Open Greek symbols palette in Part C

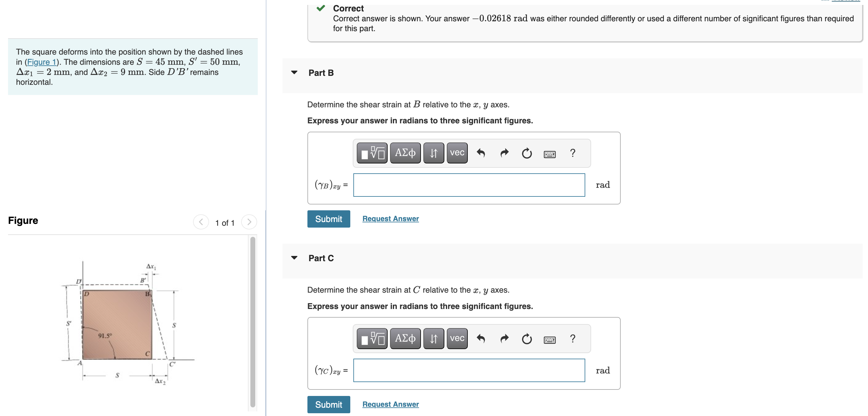405,339
